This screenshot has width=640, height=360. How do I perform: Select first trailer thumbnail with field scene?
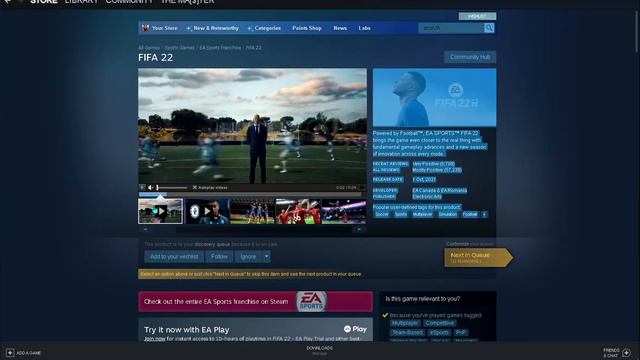[x=160, y=211]
